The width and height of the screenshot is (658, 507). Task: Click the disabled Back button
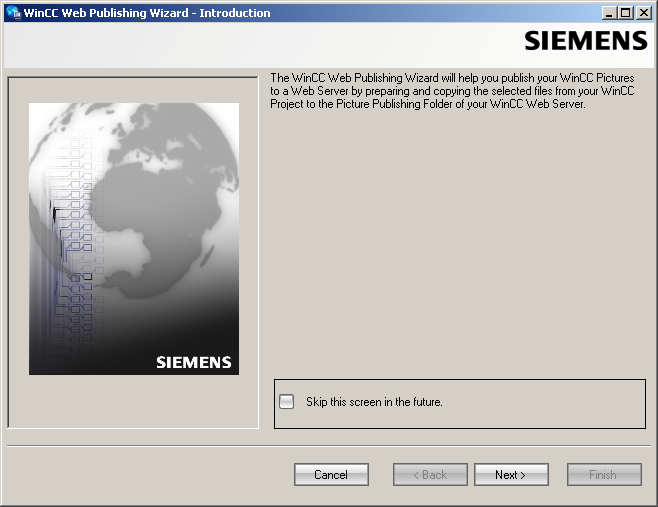[430, 475]
